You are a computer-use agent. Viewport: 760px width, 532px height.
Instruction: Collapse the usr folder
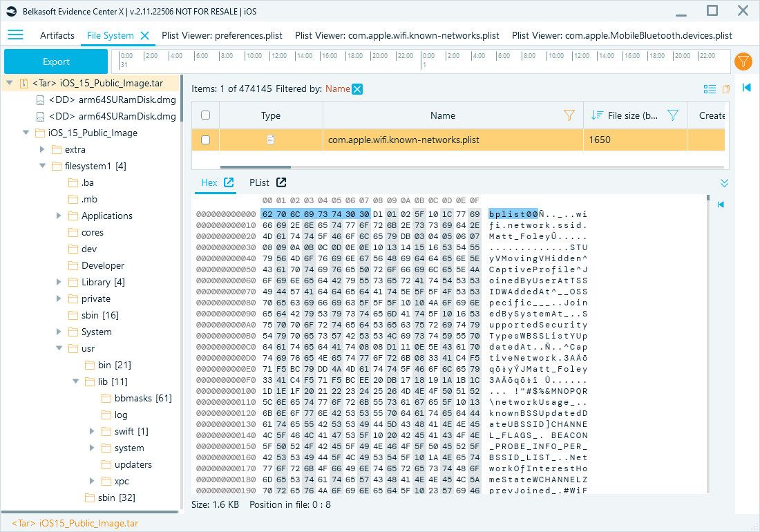tap(59, 348)
